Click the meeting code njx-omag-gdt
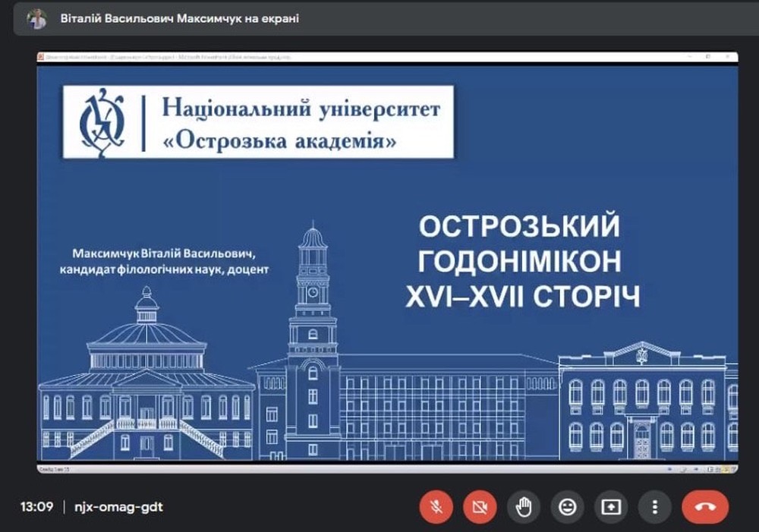The image size is (759, 532). pyautogui.click(x=118, y=507)
